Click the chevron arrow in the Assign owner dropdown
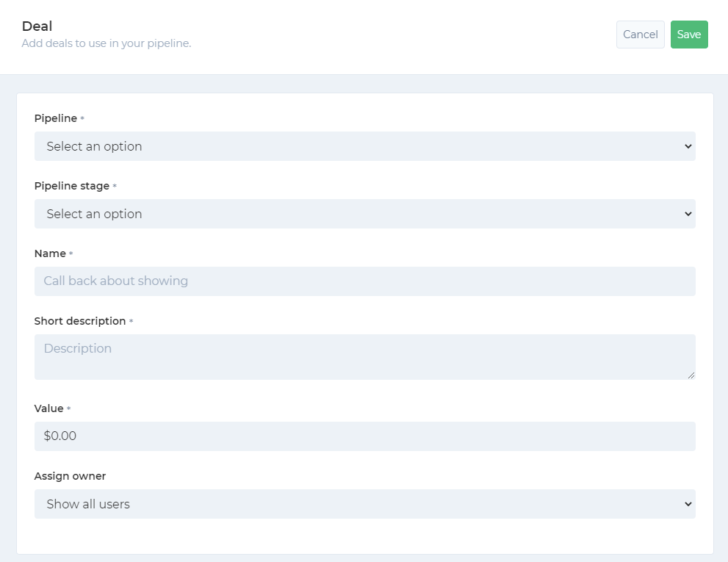 pyautogui.click(x=688, y=504)
